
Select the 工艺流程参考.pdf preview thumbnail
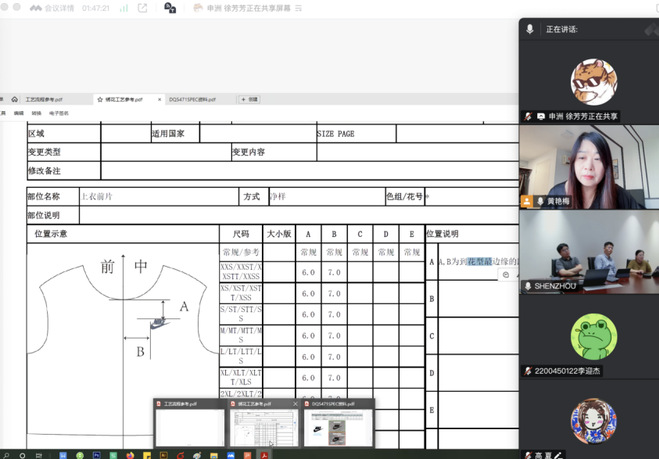click(189, 427)
